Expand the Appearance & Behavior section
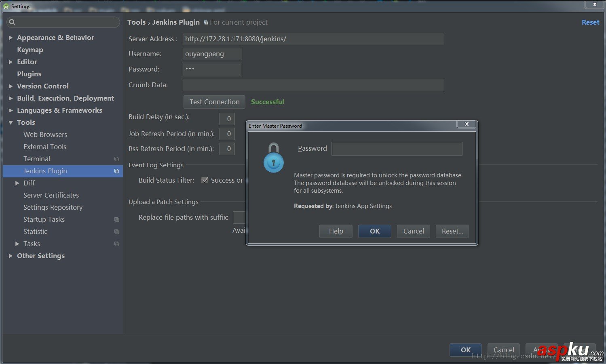 (x=11, y=38)
